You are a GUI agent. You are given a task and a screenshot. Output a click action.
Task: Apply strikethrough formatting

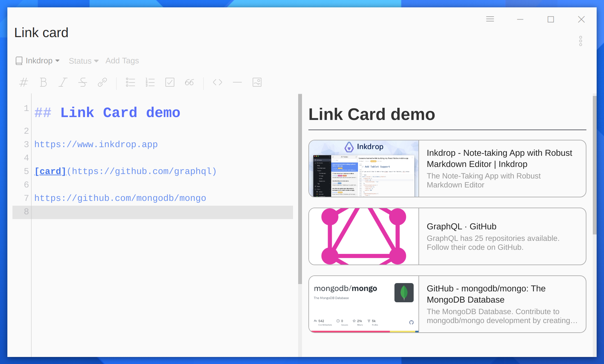coord(83,83)
